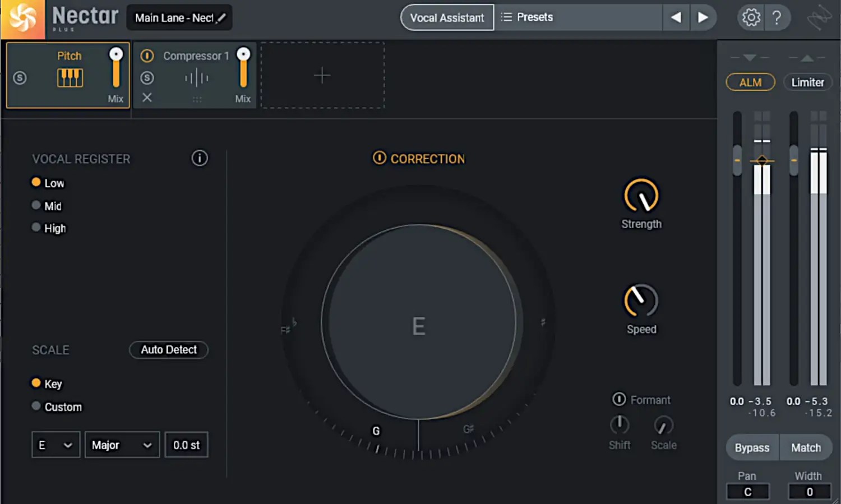Click the settings gear icon
This screenshot has height=504, width=841.
click(x=750, y=17)
